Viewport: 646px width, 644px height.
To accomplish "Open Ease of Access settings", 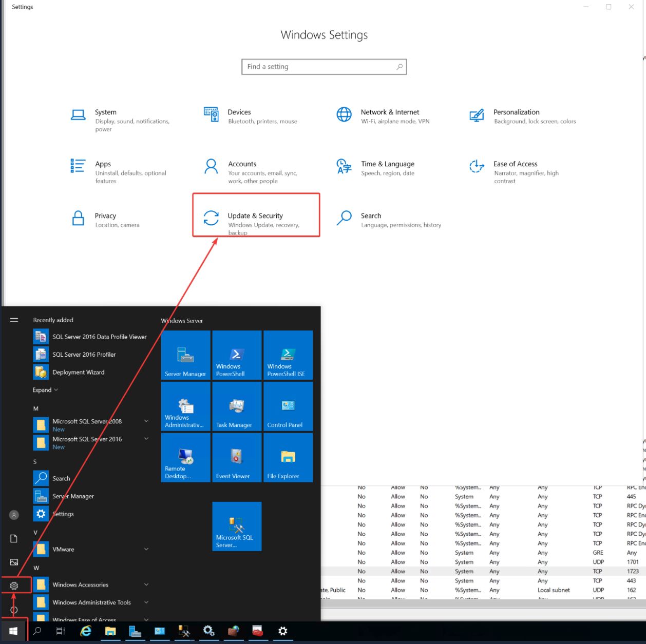I will coord(514,172).
